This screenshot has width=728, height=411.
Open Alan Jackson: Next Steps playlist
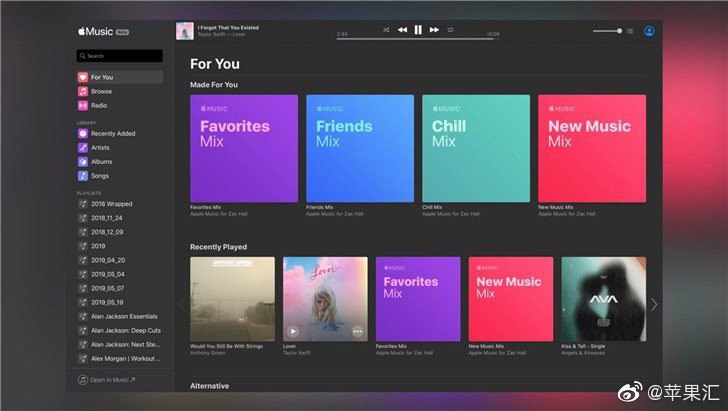pos(120,345)
